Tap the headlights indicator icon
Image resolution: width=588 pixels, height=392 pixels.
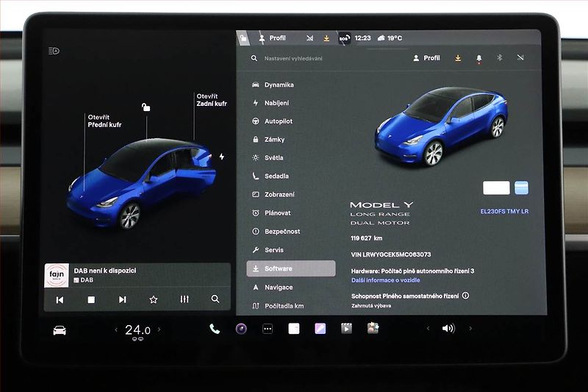pyautogui.click(x=54, y=51)
